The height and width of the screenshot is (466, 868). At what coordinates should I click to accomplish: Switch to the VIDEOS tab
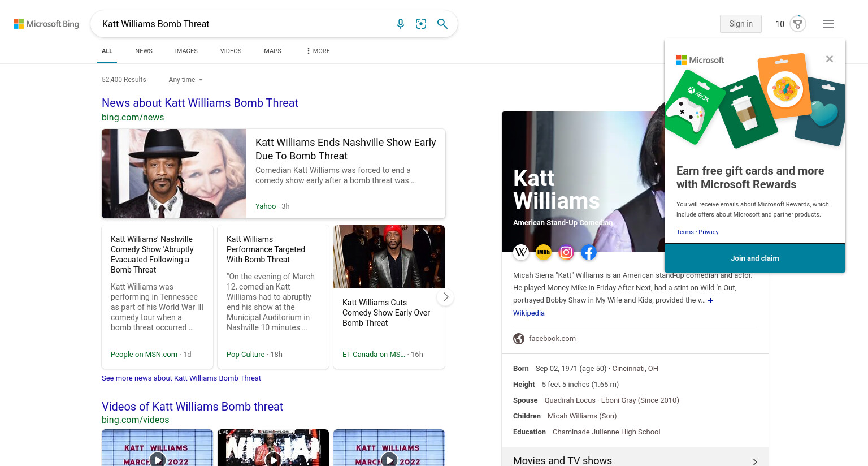[231, 51]
